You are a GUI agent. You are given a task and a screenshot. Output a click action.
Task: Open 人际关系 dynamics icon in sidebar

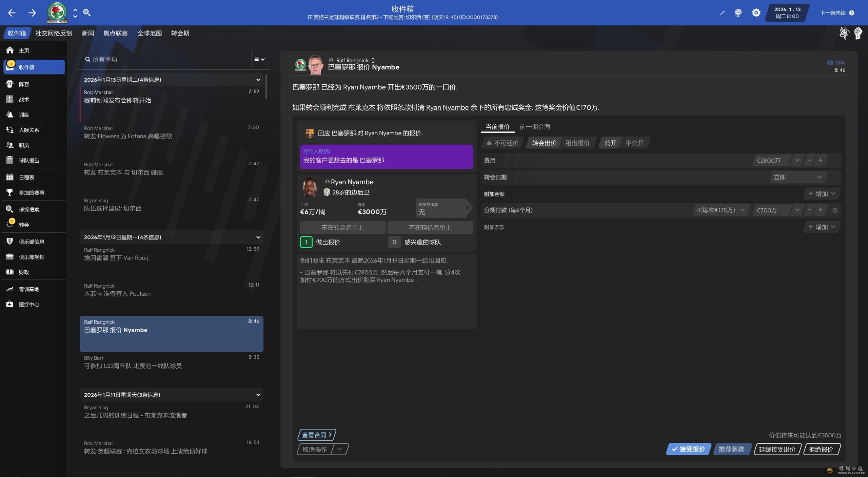[10, 130]
